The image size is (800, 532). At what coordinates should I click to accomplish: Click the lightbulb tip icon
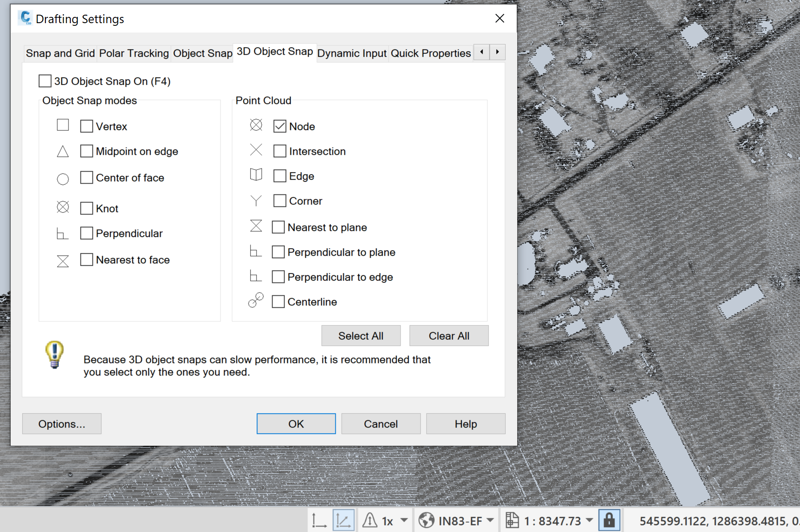coord(53,355)
